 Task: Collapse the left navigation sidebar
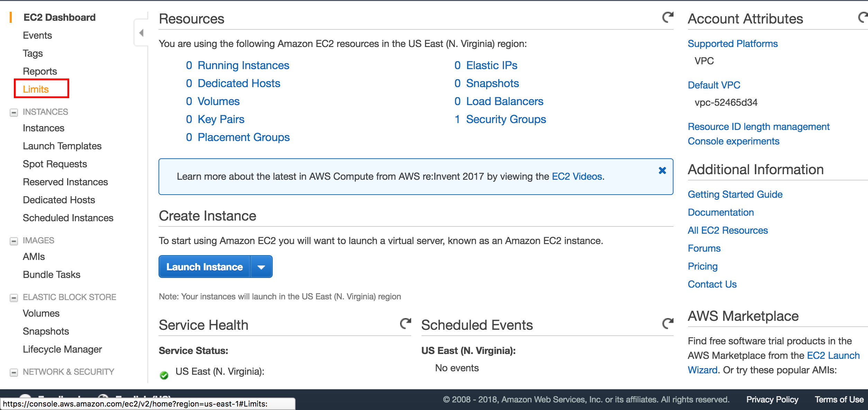click(141, 33)
